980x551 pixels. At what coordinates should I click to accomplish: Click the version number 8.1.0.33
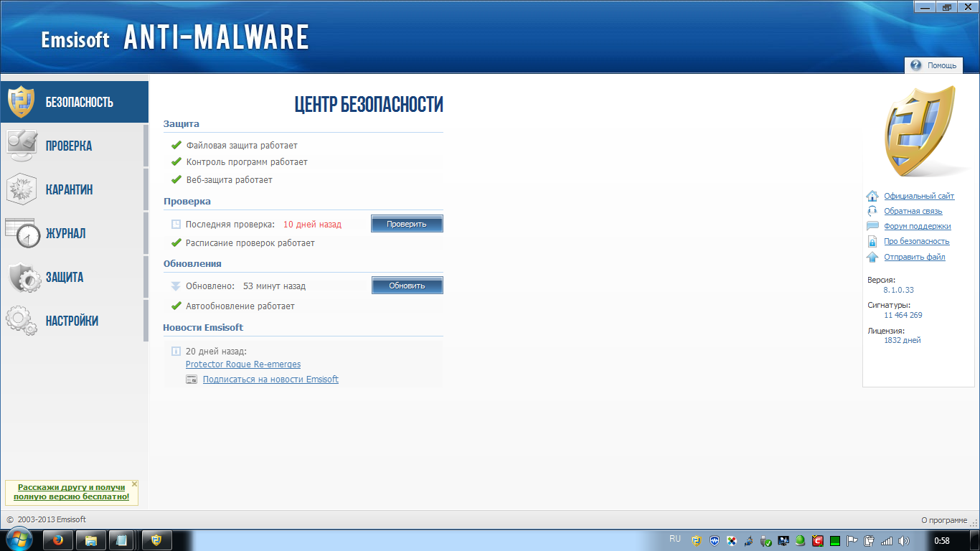coord(899,290)
